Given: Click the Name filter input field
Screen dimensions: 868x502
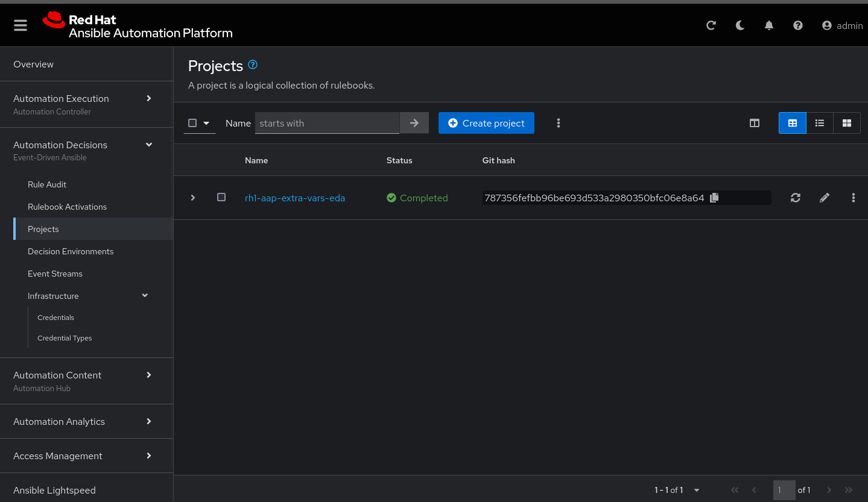Looking at the screenshot, I should [x=327, y=123].
